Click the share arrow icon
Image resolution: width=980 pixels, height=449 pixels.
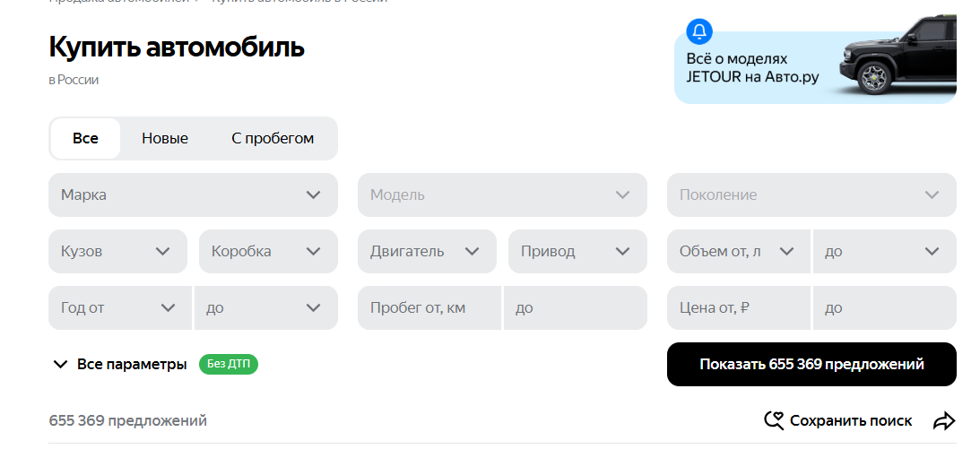(x=944, y=420)
